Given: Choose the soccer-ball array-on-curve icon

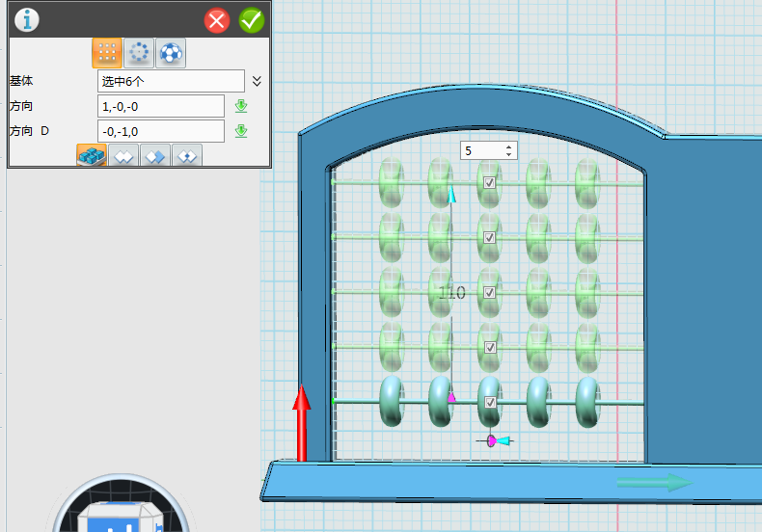Looking at the screenshot, I should coord(171,53).
